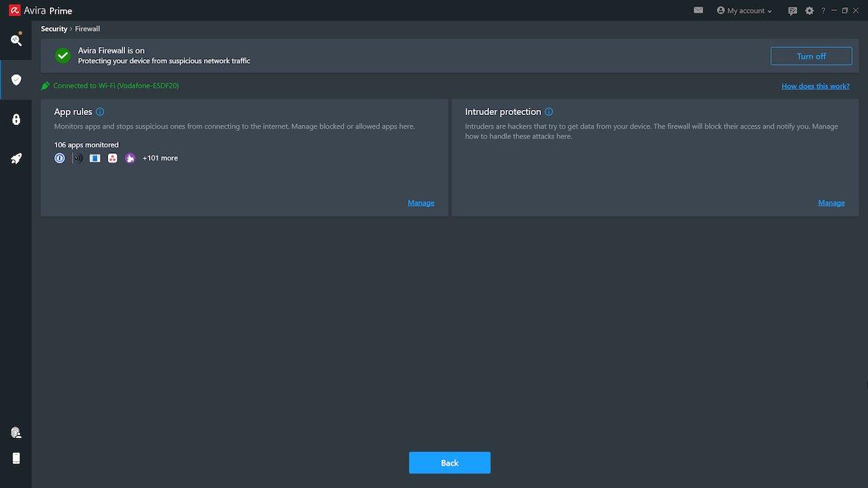The width and height of the screenshot is (868, 488).
Task: Click the mobile device icon at sidebar bottom
Action: (16, 458)
